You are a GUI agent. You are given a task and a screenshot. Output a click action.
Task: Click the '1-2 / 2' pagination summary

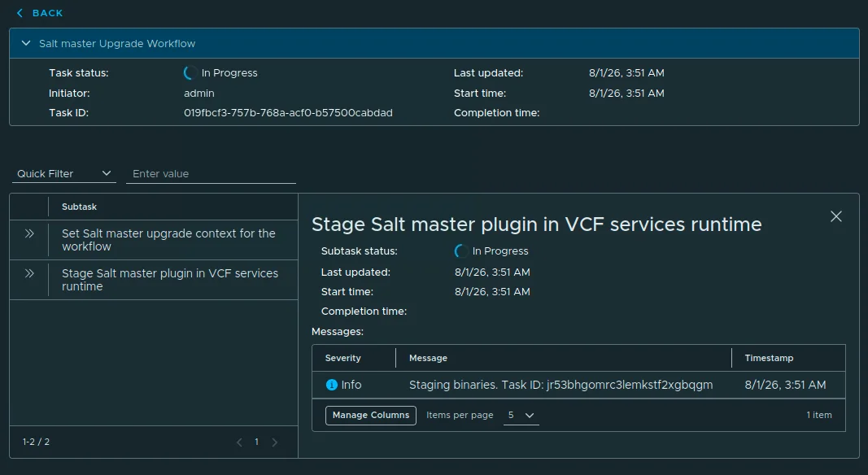pos(36,442)
